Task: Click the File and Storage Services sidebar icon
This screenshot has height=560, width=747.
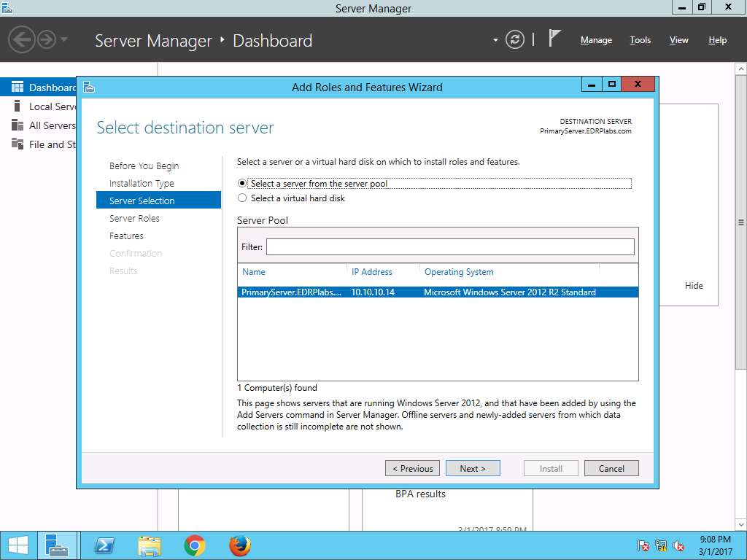Action: [18, 144]
